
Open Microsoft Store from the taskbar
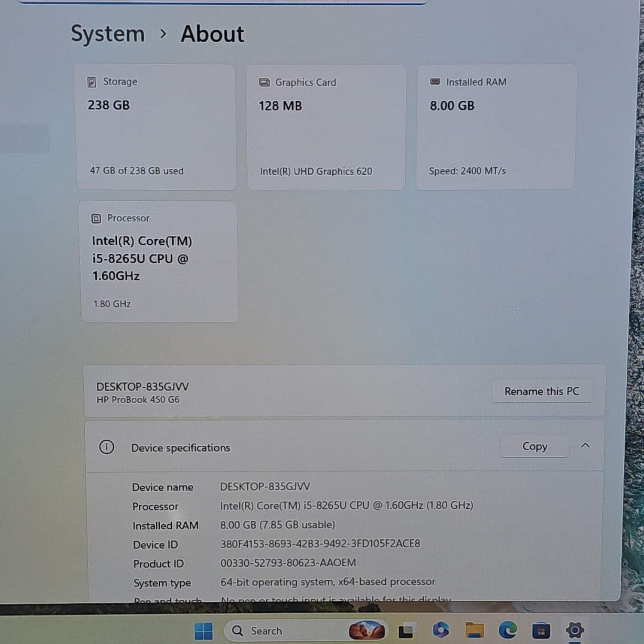tap(541, 631)
